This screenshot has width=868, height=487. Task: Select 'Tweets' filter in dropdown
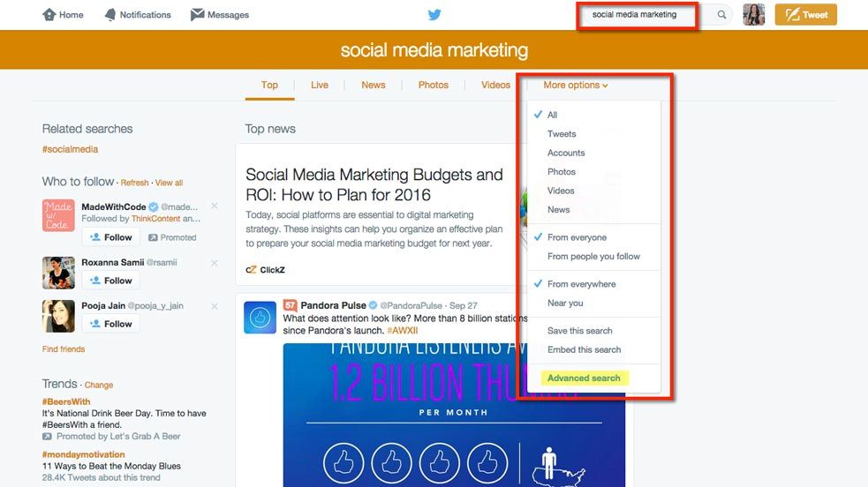(x=562, y=134)
